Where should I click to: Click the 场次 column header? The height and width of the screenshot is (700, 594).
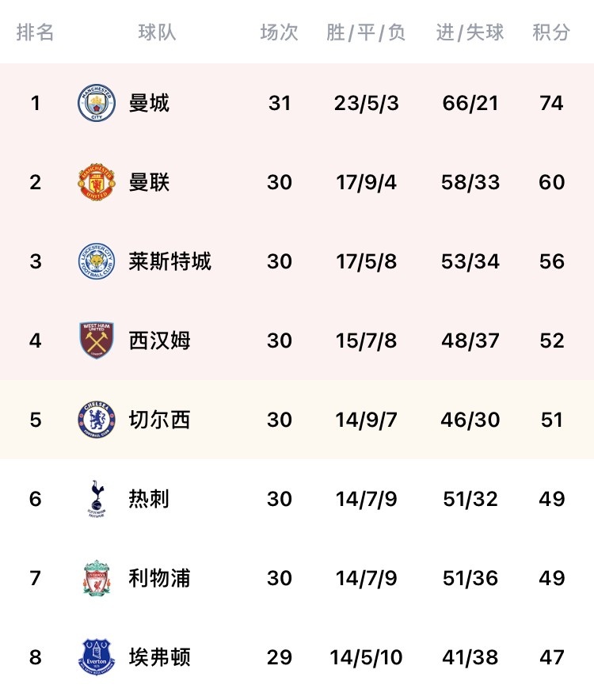(280, 32)
